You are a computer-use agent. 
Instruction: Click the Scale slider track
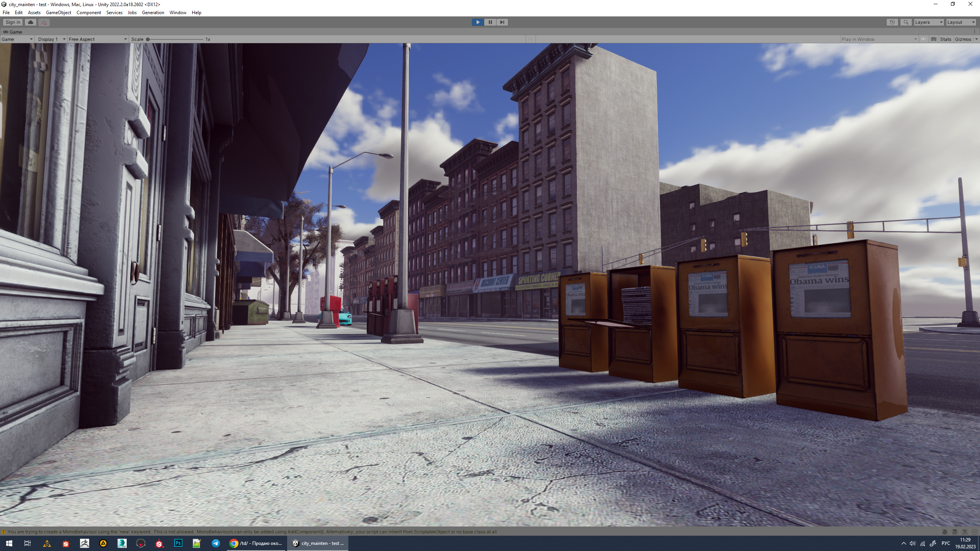tap(175, 39)
